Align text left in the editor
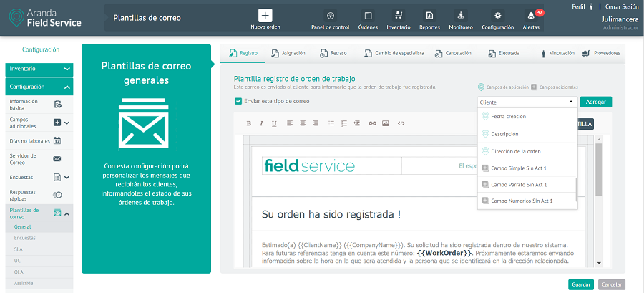Image resolution: width=644 pixels, height=293 pixels. coord(290,123)
